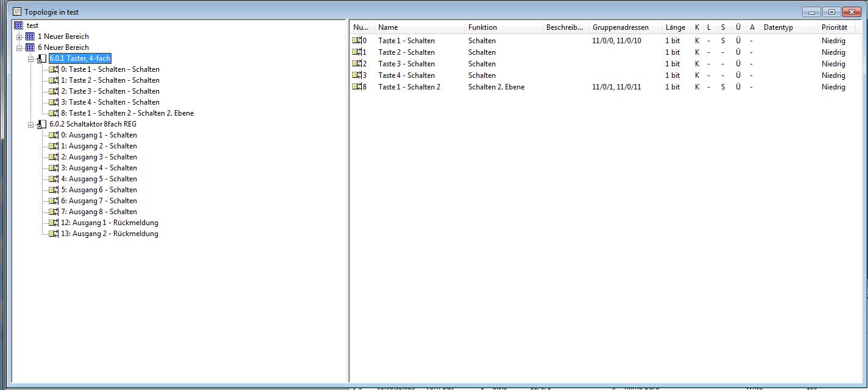This screenshot has height=390, width=868.
Task: Sort by the Gruppenadressen column header
Action: [x=625, y=27]
